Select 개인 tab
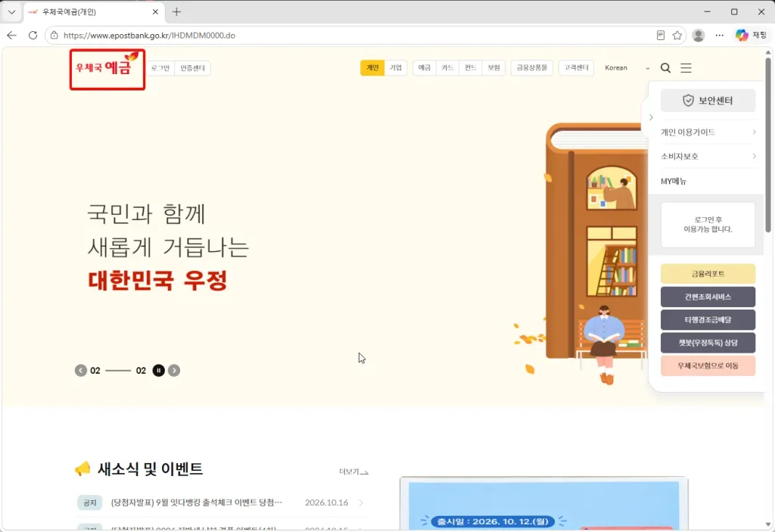 click(372, 68)
